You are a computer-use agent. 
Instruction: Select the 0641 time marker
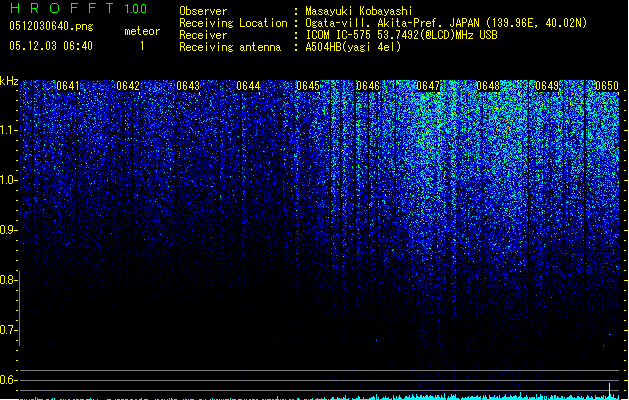[68, 86]
